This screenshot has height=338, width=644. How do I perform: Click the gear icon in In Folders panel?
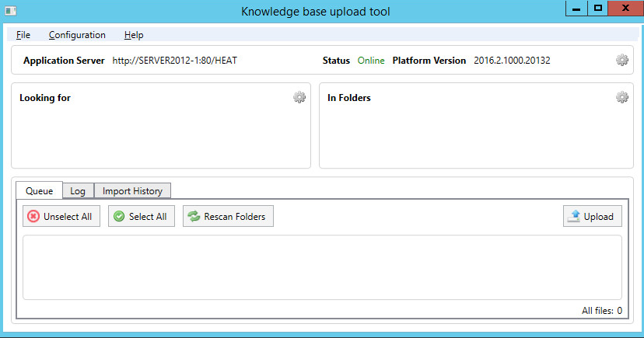(621, 97)
